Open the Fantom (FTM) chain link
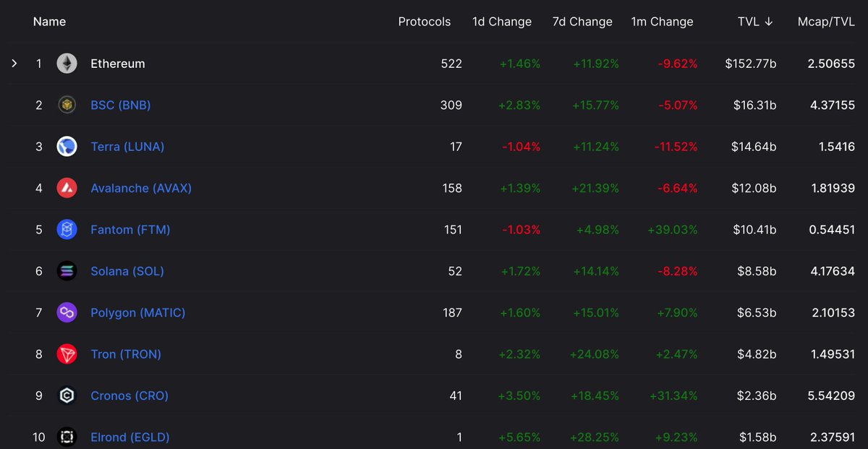The width and height of the screenshot is (868, 449). point(130,230)
